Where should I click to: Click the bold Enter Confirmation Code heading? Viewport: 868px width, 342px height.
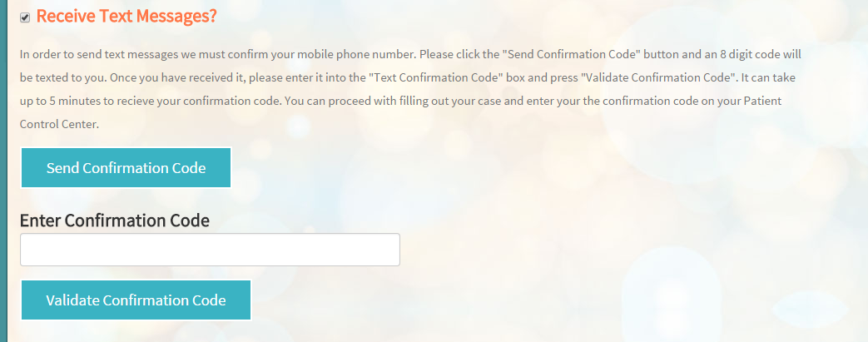tap(115, 221)
